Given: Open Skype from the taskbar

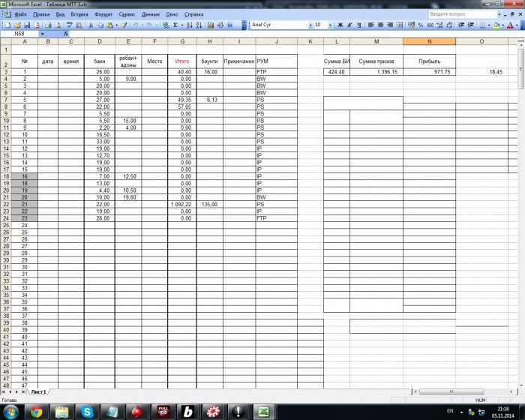Looking at the screenshot, I should (x=87, y=412).
